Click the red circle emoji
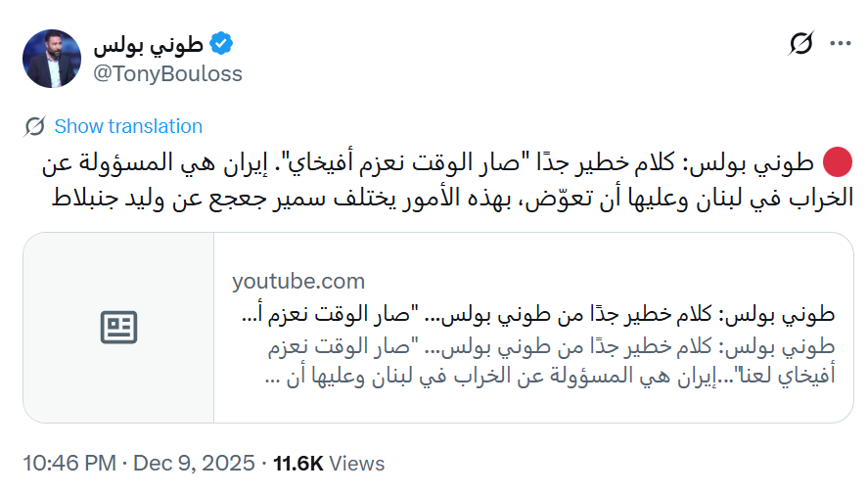The height and width of the screenshot is (493, 868). coord(840,161)
